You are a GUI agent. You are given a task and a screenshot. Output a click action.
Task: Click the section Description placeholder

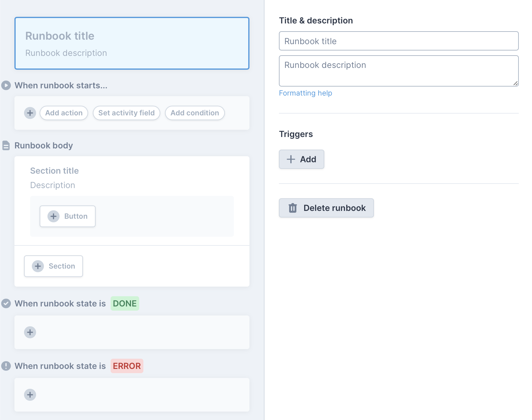[53, 185]
